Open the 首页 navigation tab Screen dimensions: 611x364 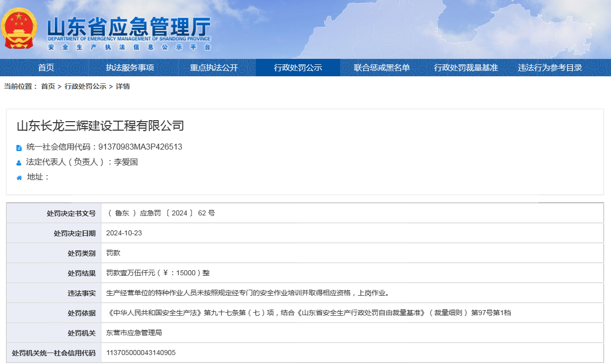[x=46, y=68]
